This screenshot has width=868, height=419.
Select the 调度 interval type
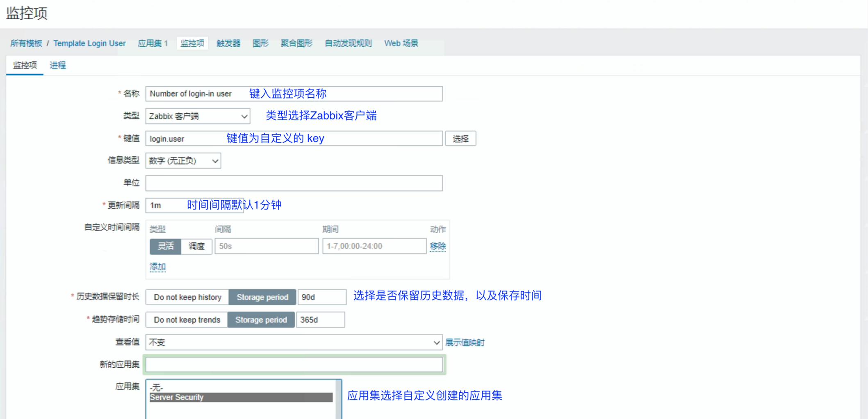point(196,246)
